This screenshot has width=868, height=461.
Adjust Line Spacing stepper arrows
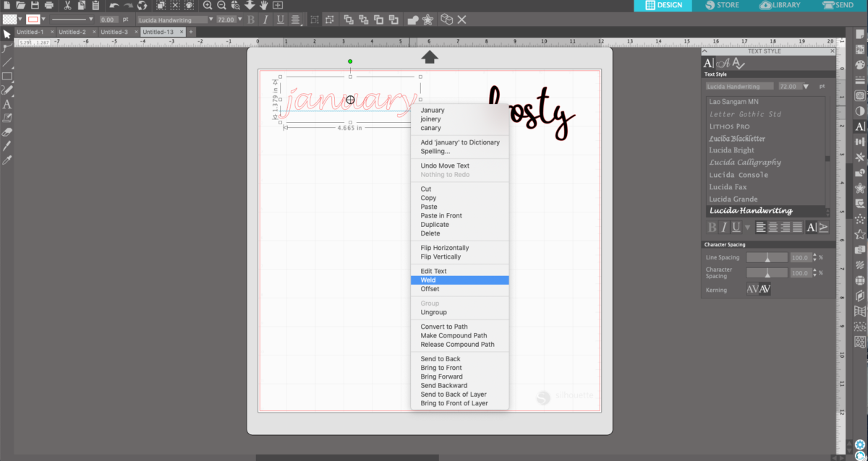click(x=815, y=257)
